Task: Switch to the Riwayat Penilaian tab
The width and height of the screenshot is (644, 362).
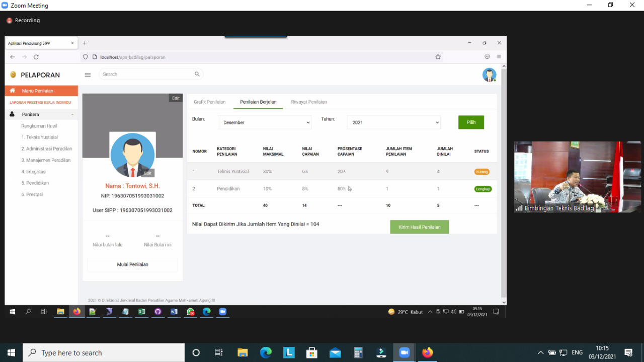Action: click(309, 102)
